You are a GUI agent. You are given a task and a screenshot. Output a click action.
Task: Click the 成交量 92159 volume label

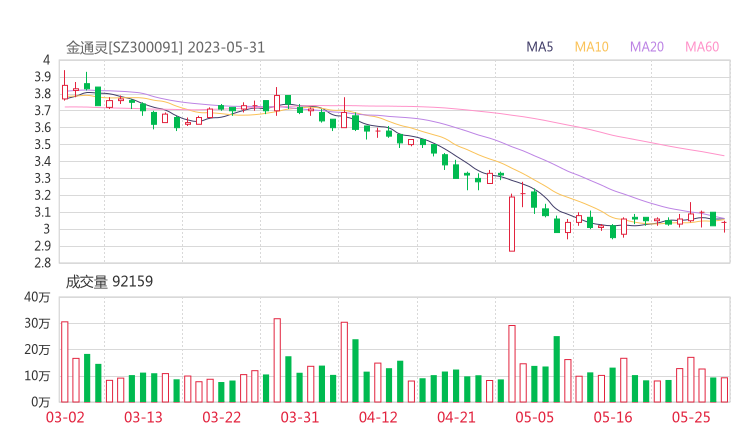coord(109,282)
